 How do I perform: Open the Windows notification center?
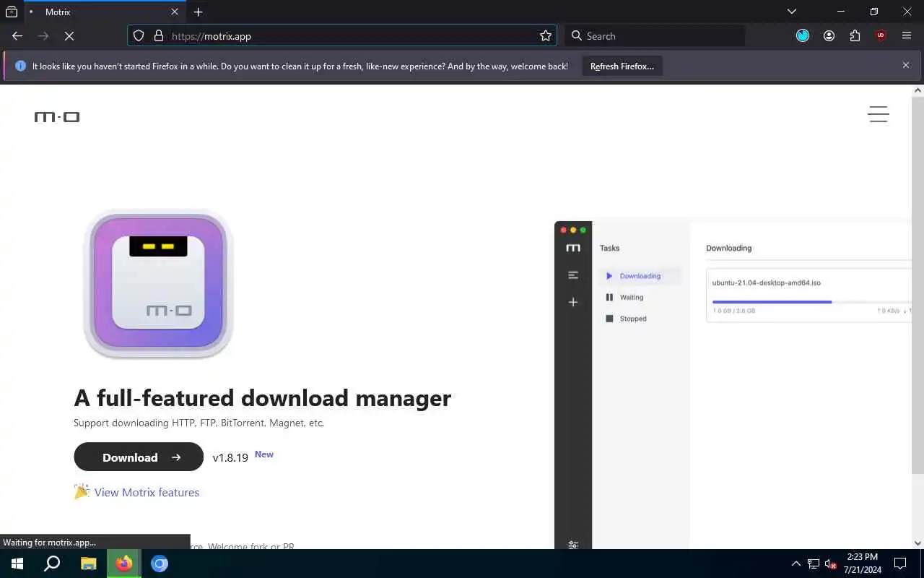(x=900, y=564)
